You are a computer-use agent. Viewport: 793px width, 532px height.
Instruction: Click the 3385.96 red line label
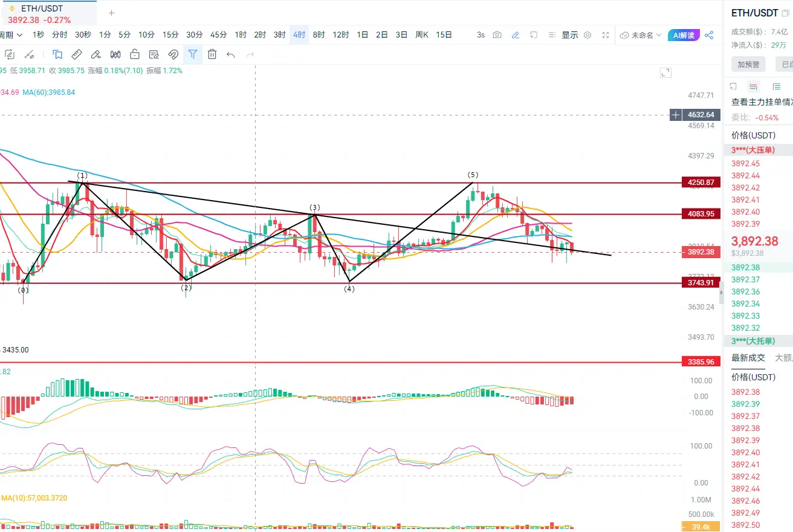[x=701, y=362]
